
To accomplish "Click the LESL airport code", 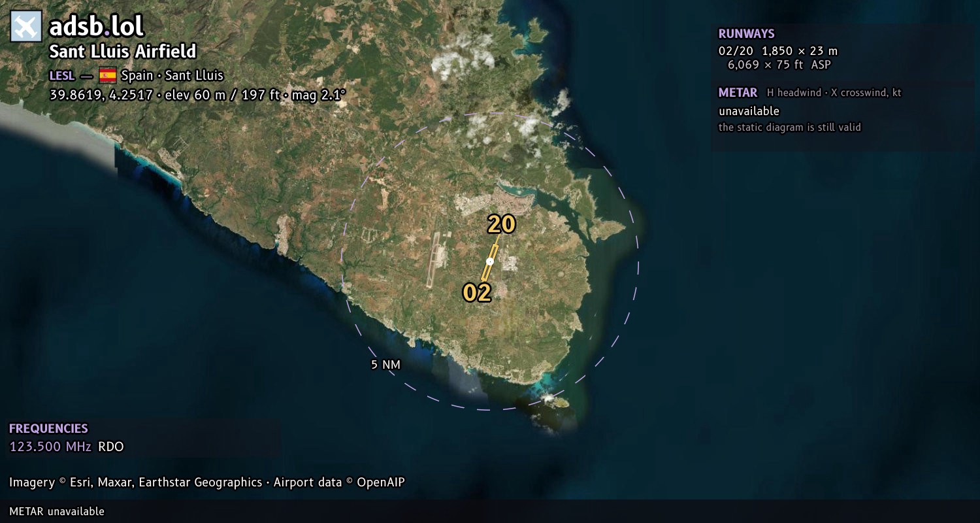I will (x=62, y=76).
